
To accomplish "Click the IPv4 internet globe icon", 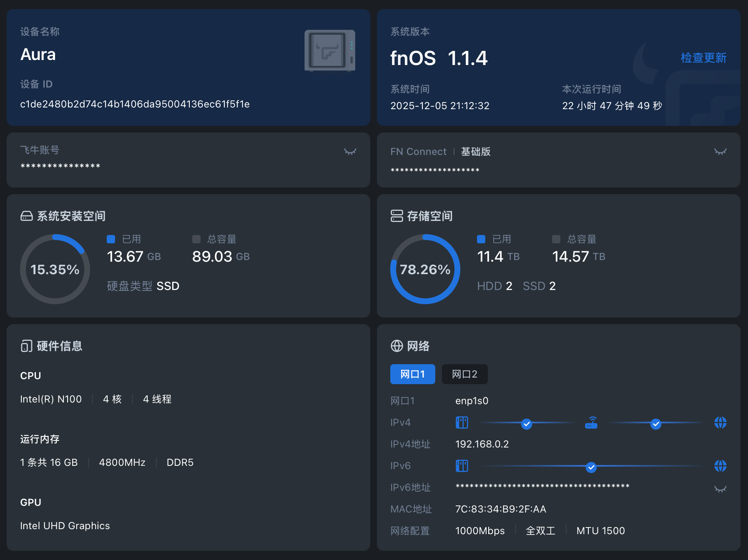I will pyautogui.click(x=720, y=423).
